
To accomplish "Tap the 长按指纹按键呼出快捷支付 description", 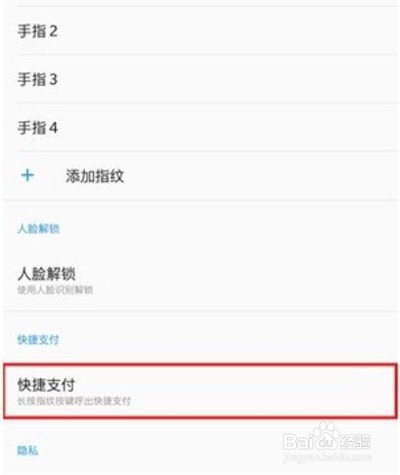I will (74, 401).
